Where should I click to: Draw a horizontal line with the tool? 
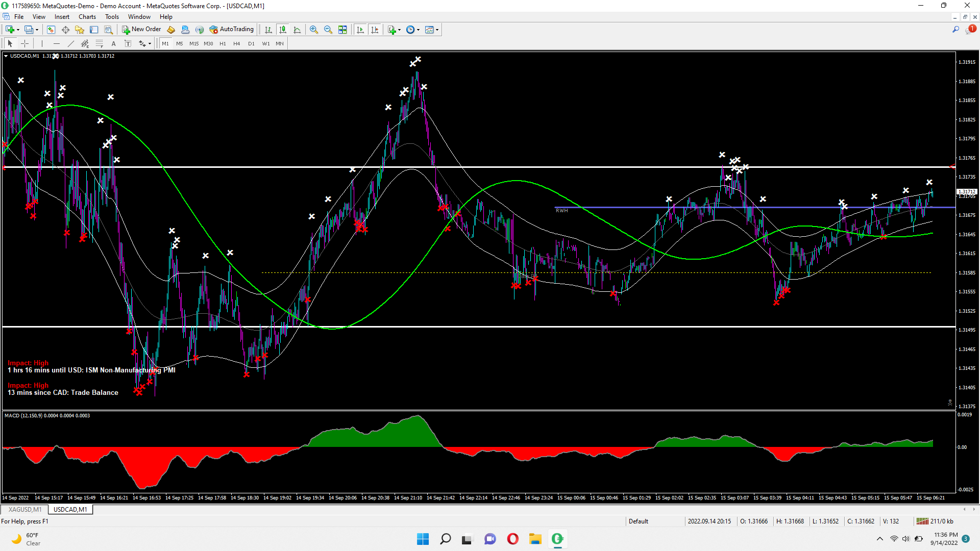57,44
